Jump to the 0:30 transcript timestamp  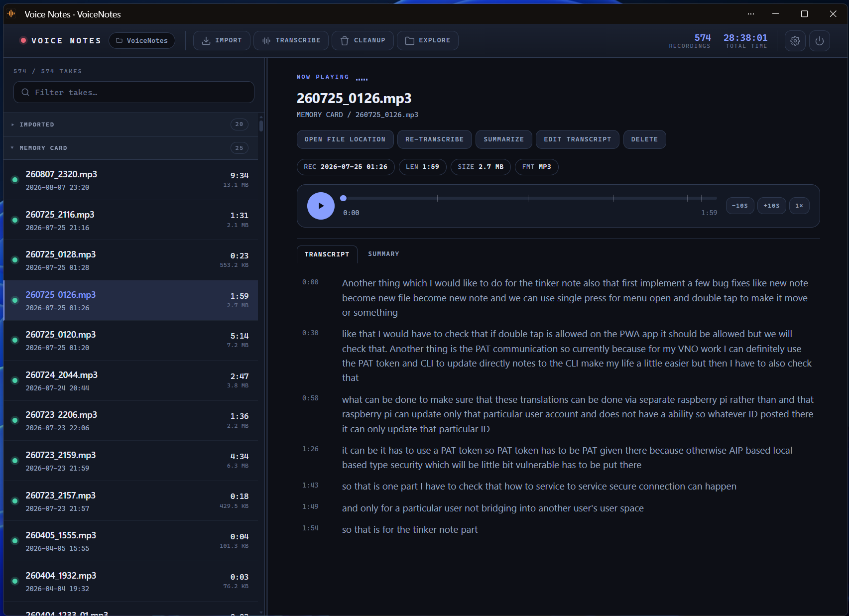pos(310,333)
